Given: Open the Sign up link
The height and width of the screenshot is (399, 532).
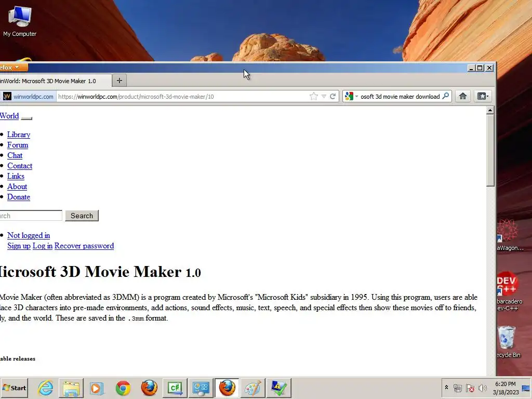Looking at the screenshot, I should click(19, 246).
